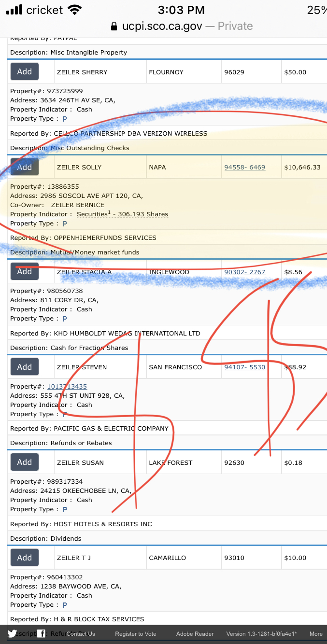Tap the ucpi.sco.ca.gov address bar
Viewport: 327px width, 644px height.
click(182, 26)
